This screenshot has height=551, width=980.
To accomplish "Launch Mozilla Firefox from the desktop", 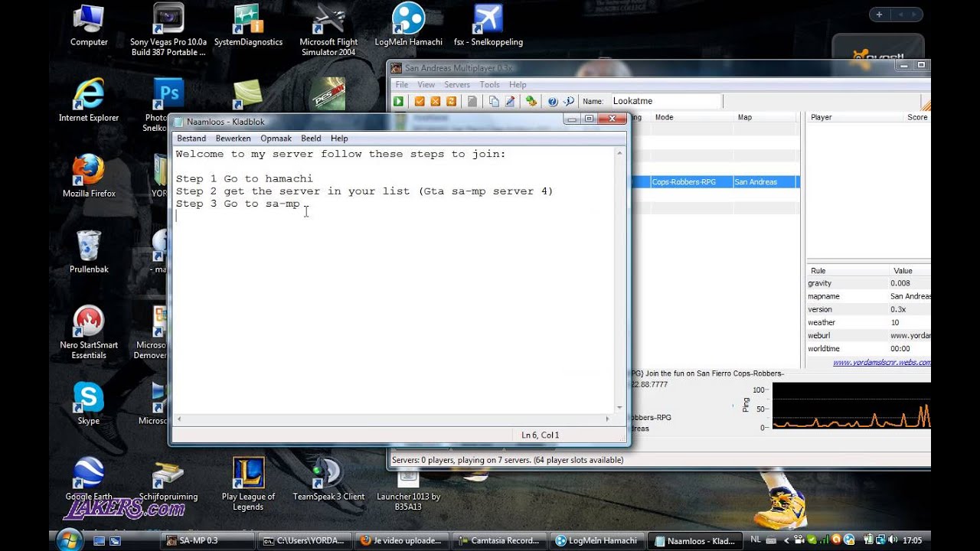I will 89,177.
